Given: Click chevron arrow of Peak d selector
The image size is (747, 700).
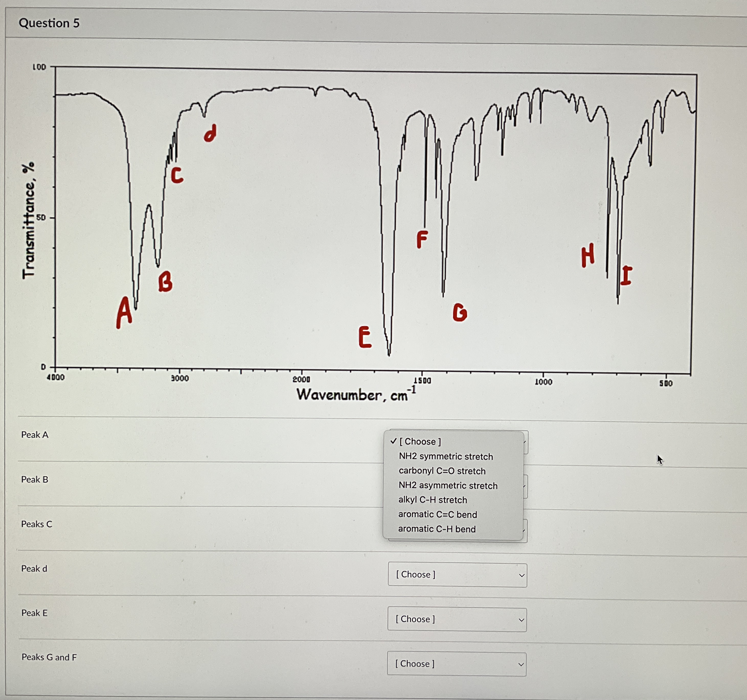Looking at the screenshot, I should point(522,575).
